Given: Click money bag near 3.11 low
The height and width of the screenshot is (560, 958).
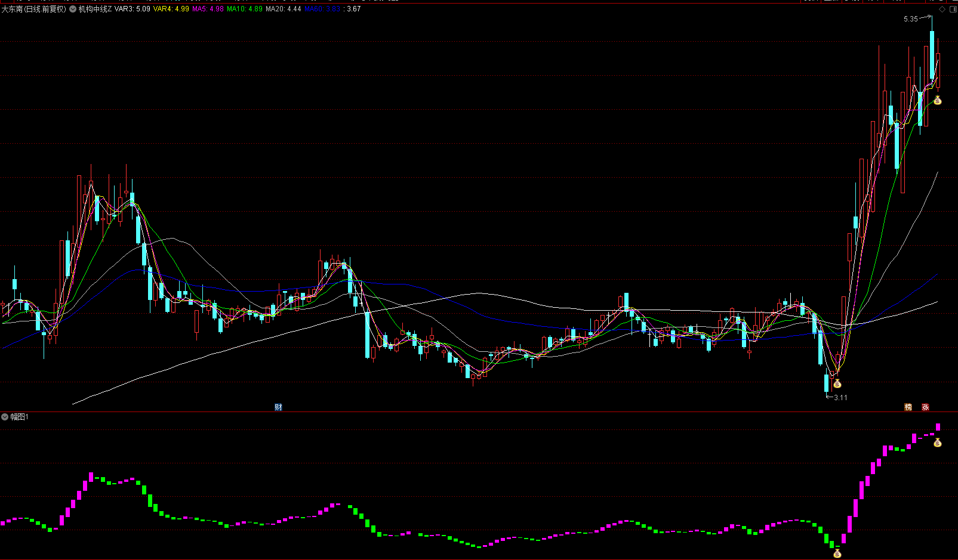Looking at the screenshot, I should click(837, 383).
